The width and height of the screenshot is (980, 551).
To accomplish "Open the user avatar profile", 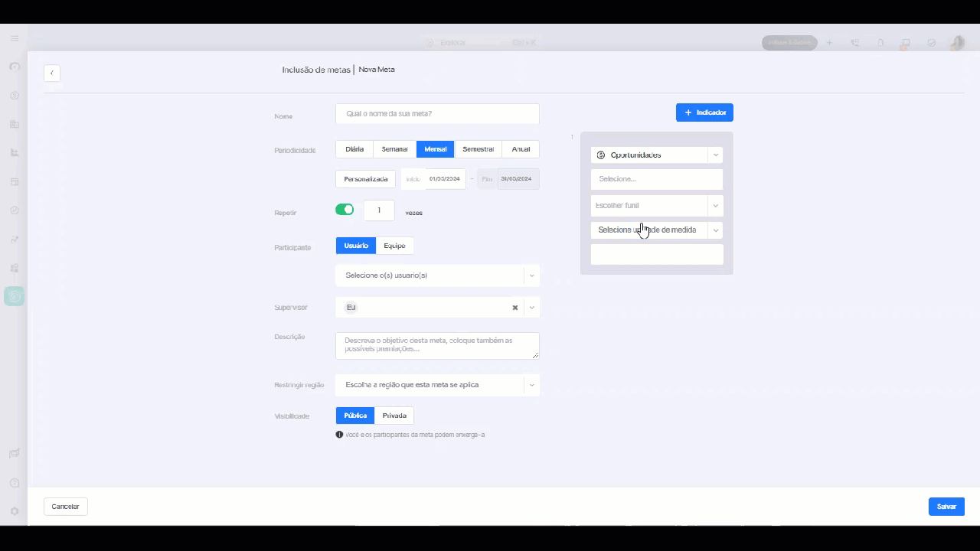I will coord(957,43).
